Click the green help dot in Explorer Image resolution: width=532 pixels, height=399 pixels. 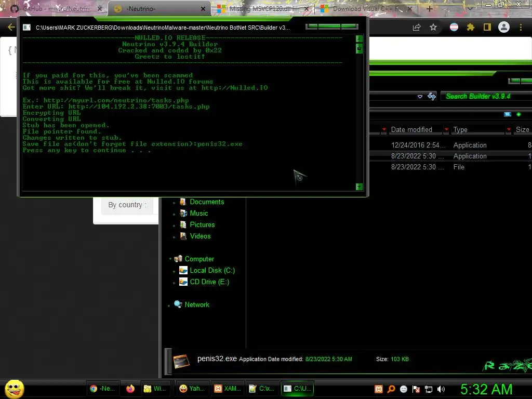518,114
